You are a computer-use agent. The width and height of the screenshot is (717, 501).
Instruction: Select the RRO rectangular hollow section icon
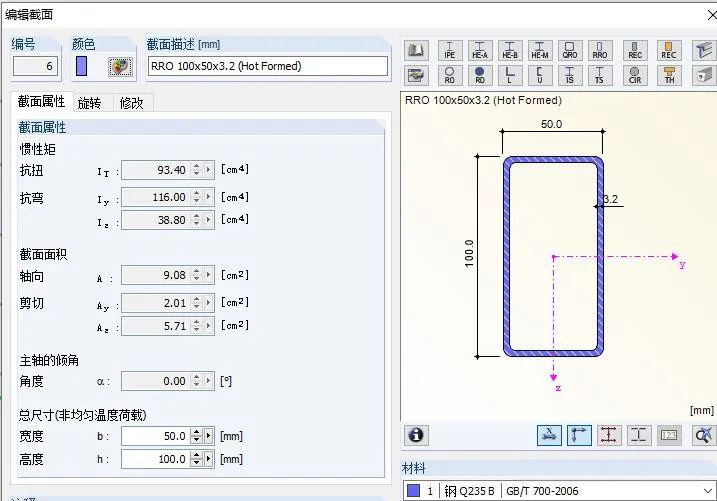[x=600, y=51]
